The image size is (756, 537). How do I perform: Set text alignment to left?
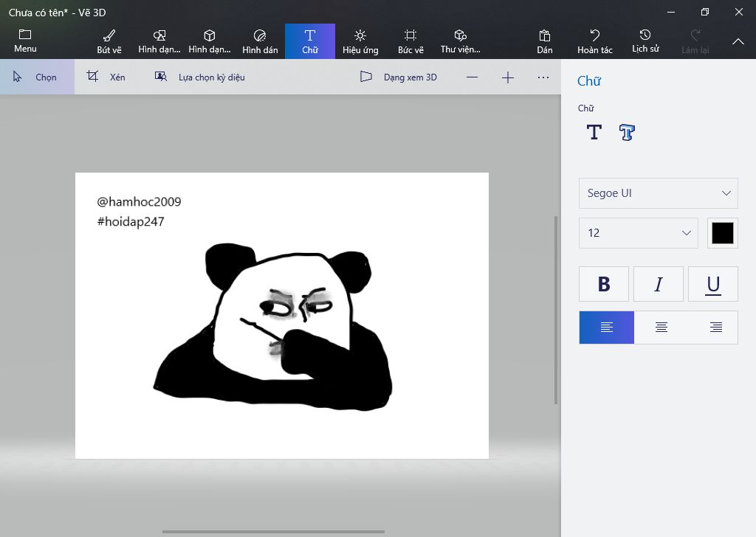(607, 328)
